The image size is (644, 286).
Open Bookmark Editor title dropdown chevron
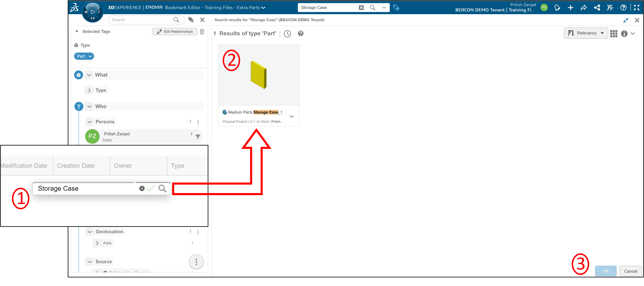click(263, 8)
